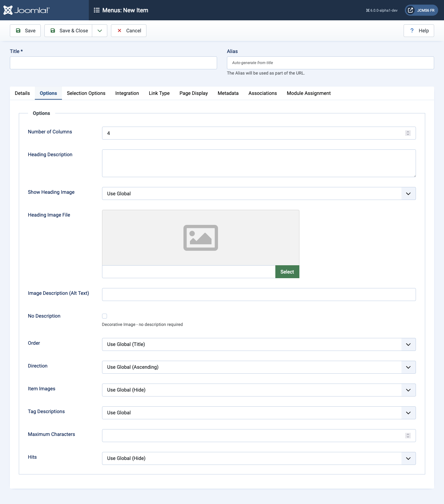Click the 'Decorative Image - no description required' text
The height and width of the screenshot is (504, 444).
[142, 324]
